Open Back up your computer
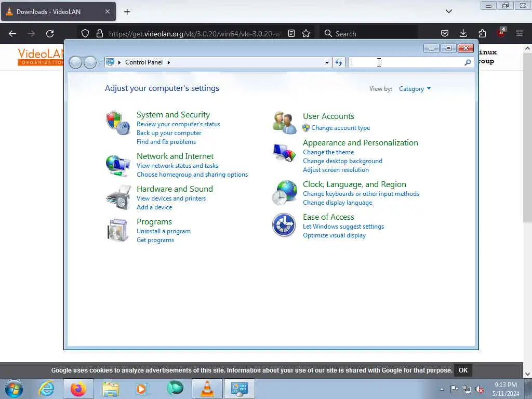The width and height of the screenshot is (532, 399). point(169,133)
